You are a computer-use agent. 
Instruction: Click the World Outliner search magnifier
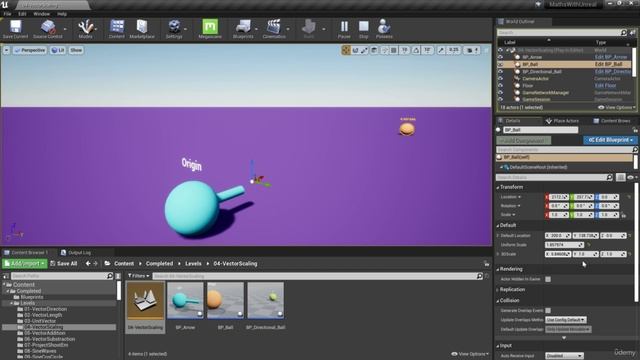623,32
